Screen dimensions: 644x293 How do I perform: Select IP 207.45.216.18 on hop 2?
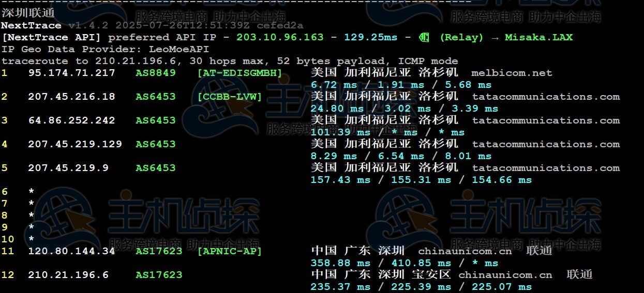pos(71,97)
